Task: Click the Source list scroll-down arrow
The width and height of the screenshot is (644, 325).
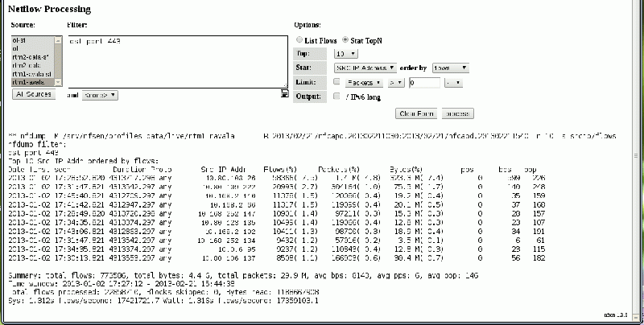Action: 58,83
